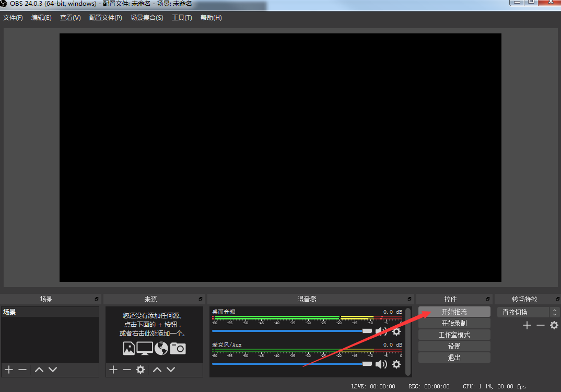Open 设置 settings button

(x=454, y=346)
